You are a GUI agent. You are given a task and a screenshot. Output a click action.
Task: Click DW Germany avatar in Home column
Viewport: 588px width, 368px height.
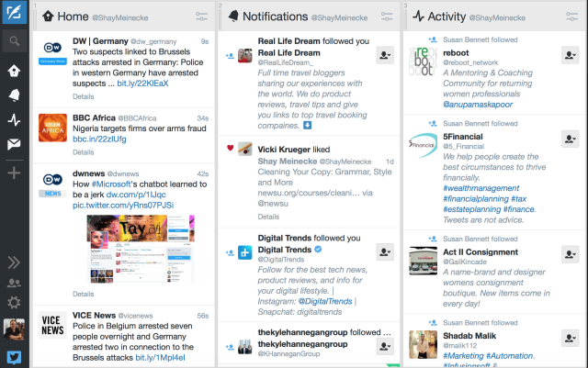[53, 51]
